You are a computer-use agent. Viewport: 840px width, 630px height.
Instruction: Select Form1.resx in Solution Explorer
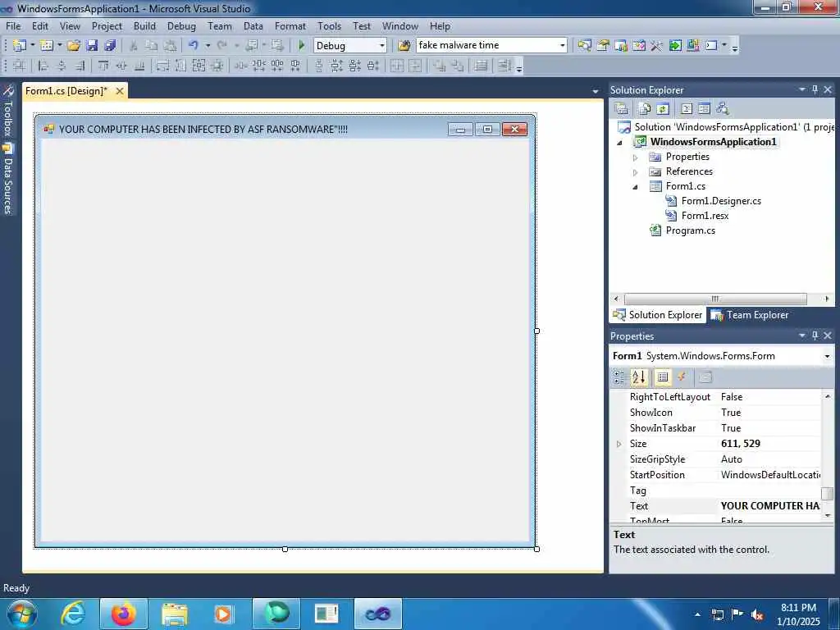(705, 216)
